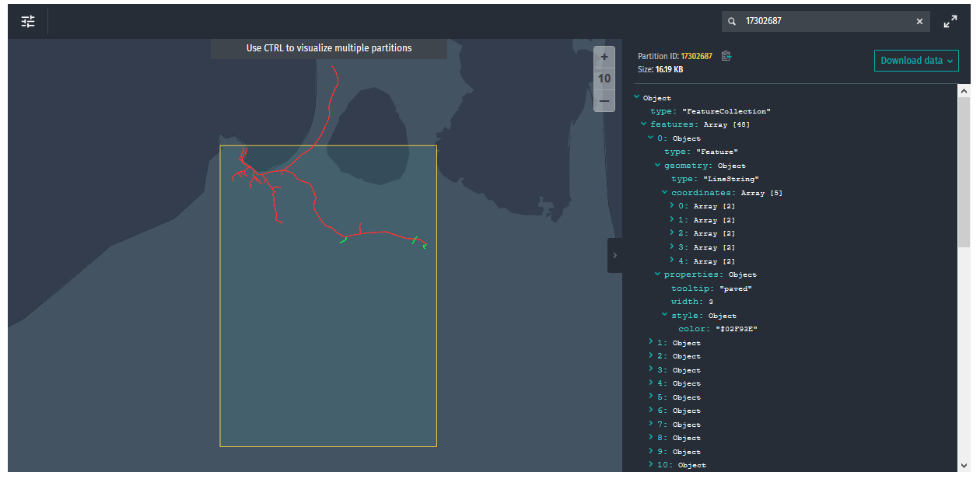Click the zoom level 10 indicator

[604, 79]
